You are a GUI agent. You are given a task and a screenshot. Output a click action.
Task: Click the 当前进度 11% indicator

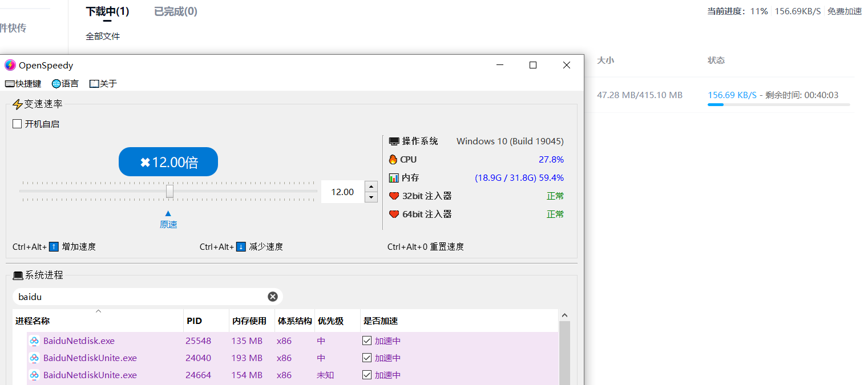(x=737, y=11)
